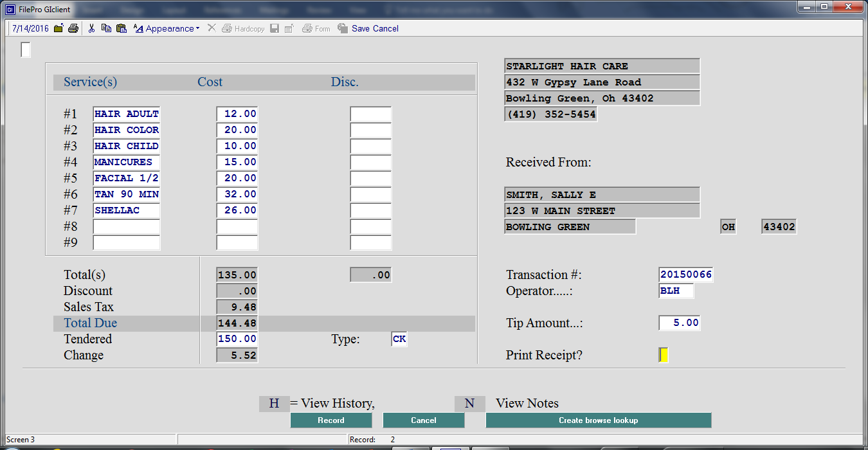Viewport: 868px width, 450px height.
Task: Click Save Cancel in the toolbar
Action: 375,28
